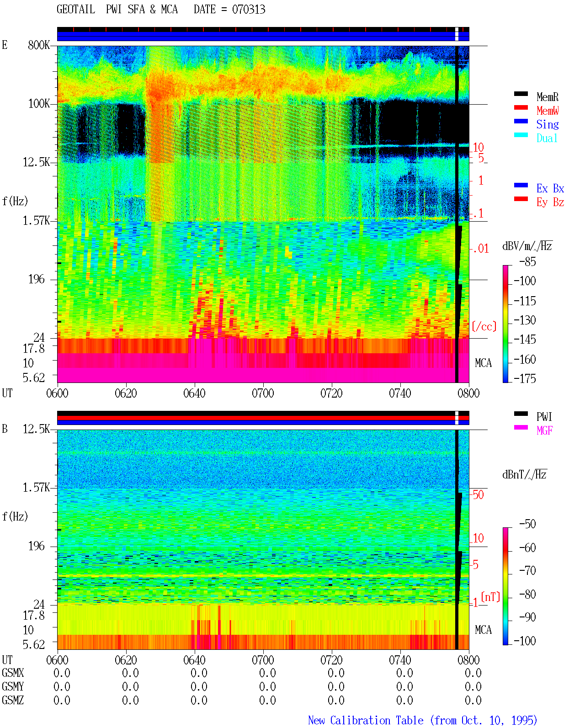This screenshot has width=585, height=728.
Task: Click the black PWI legend swatch
Action: (x=521, y=414)
